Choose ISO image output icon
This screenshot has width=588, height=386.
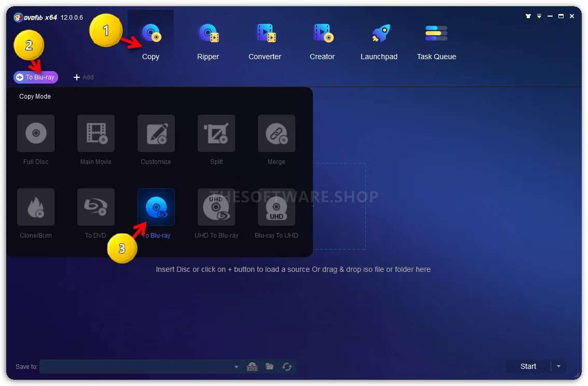pos(252,367)
